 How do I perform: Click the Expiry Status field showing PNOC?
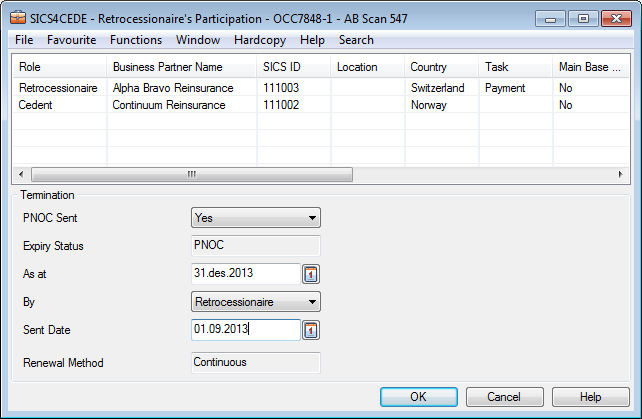[x=256, y=246]
